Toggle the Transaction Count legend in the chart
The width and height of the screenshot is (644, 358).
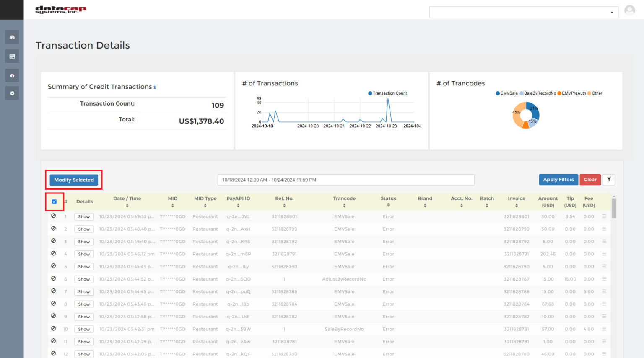[x=387, y=93]
